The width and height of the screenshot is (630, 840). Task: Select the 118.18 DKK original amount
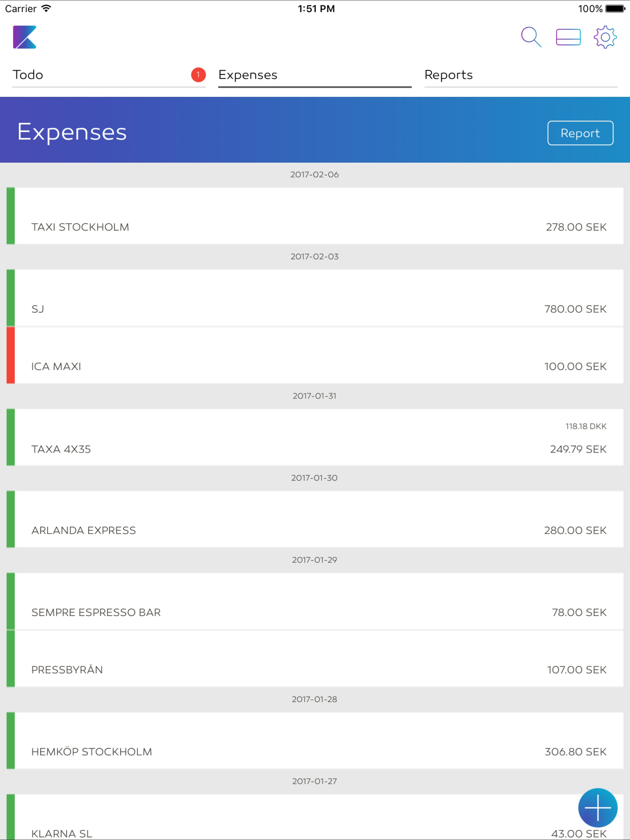[586, 426]
